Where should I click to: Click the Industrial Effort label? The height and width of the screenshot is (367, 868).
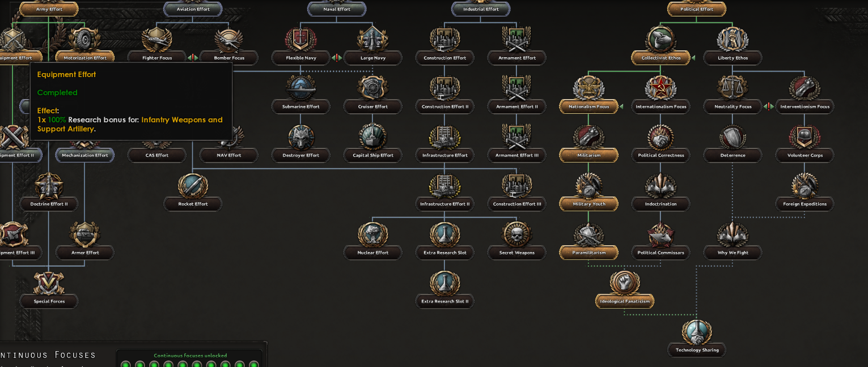pos(481,9)
